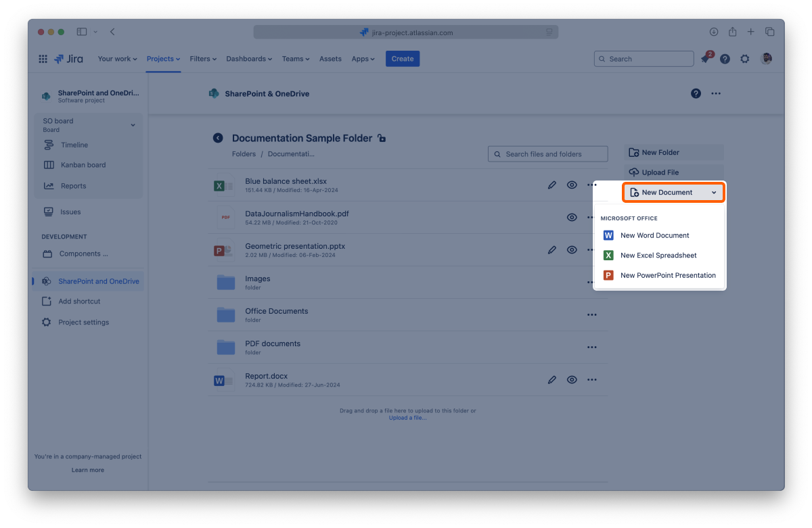This screenshot has height=528, width=812.
Task: Click the help icon in SharePoint header
Action: click(x=696, y=94)
